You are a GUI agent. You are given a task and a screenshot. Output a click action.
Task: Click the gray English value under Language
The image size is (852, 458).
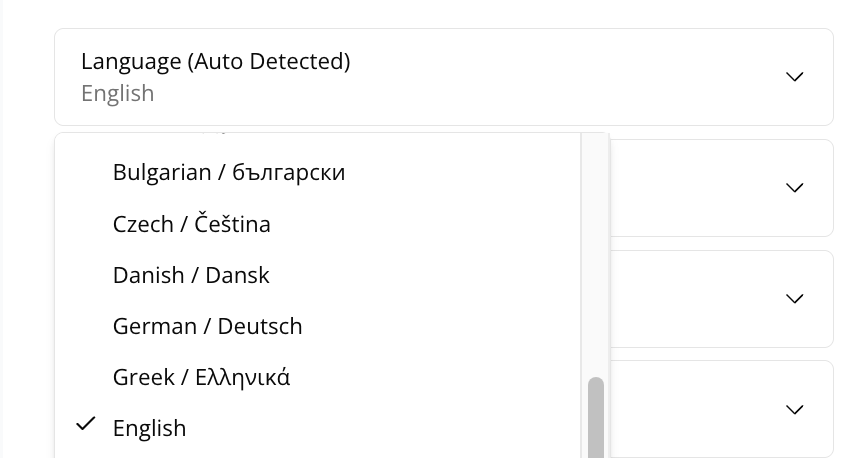pos(117,93)
